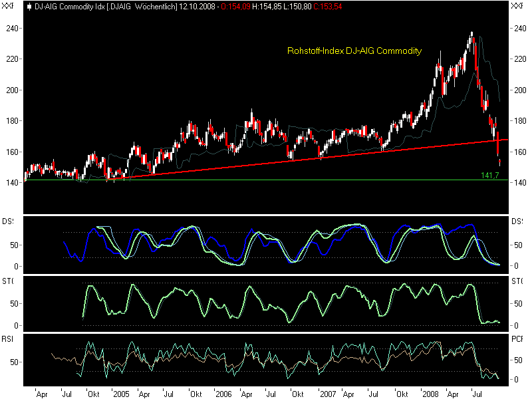Click the 'DS' indicator label on the left
This screenshot has height=399, width=532.
coord(7,221)
